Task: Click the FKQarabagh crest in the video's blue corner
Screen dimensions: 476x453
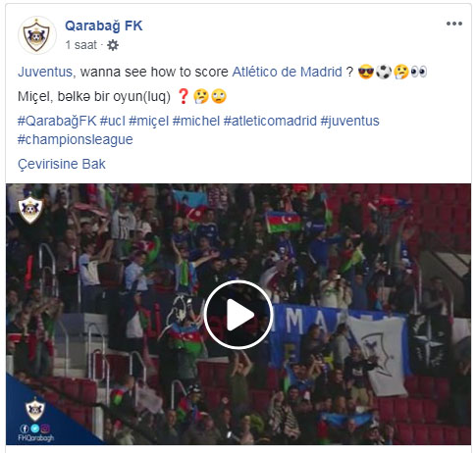Action: 35,409
